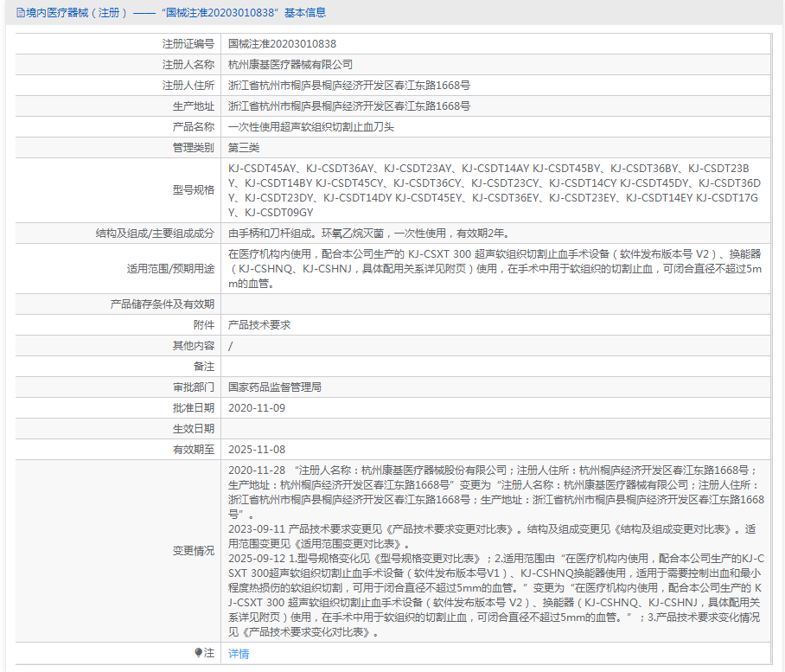Click the 结构及组成/主要组成成分 label
The image size is (785, 672).
tap(156, 234)
